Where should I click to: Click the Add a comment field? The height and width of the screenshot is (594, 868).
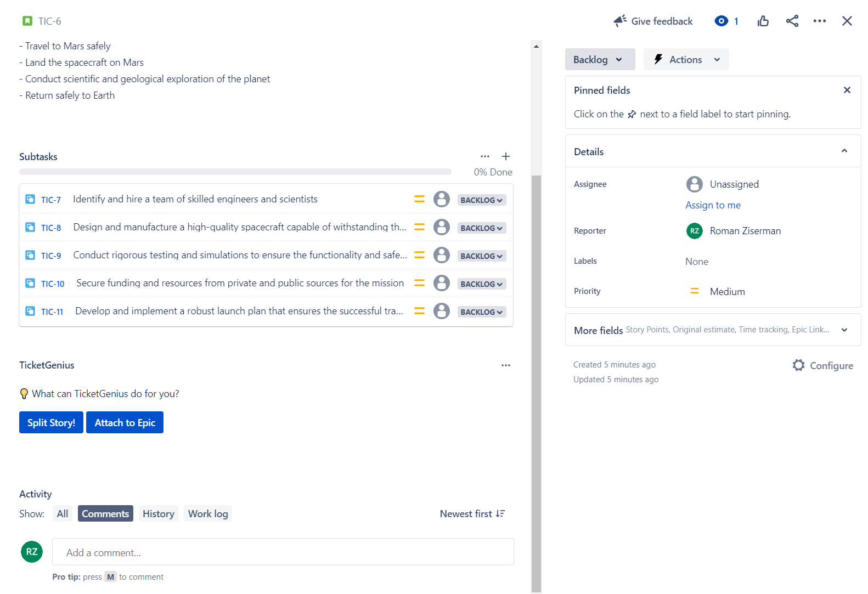coord(283,552)
